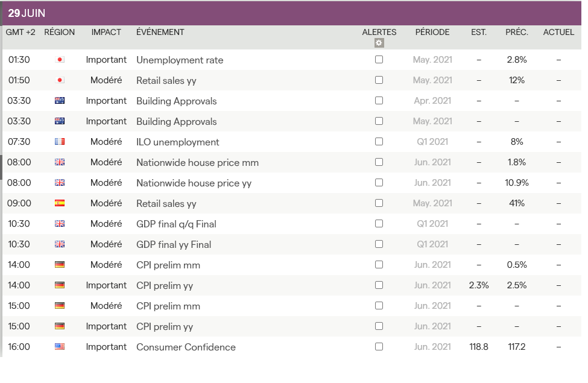Image resolution: width=588 pixels, height=383 pixels.
Task: Click Australian flag on Apr. 2021 Building Approvals
Action: tap(60, 101)
